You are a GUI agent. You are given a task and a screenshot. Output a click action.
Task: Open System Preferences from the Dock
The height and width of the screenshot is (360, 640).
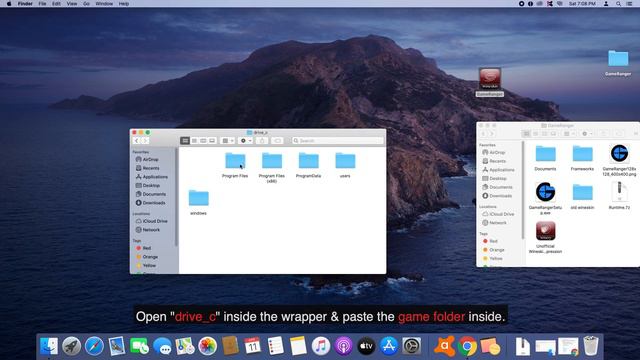(x=412, y=347)
